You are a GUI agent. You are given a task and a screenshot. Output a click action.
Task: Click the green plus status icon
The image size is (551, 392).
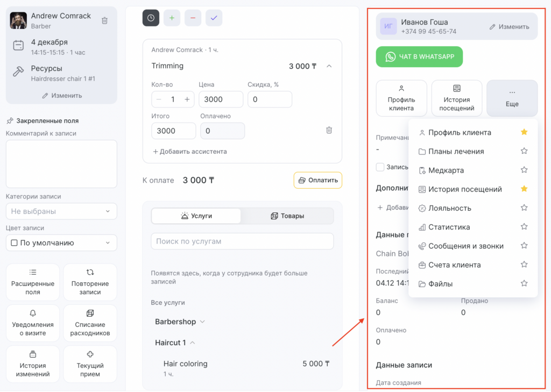click(172, 18)
